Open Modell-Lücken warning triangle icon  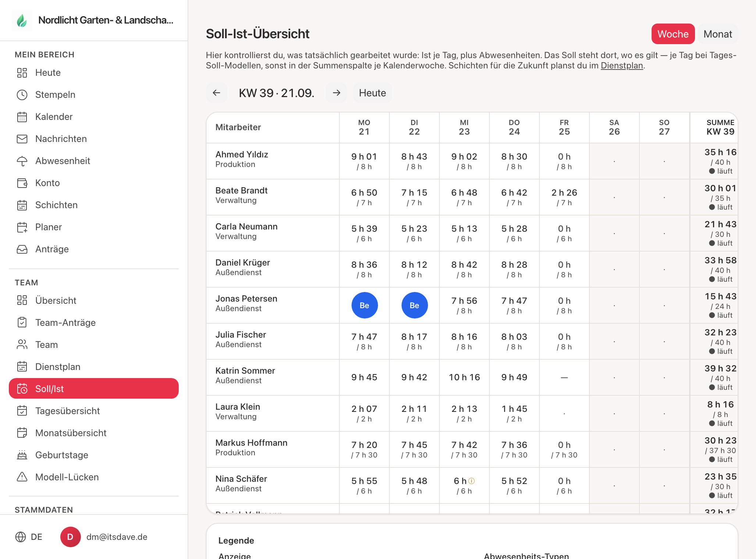click(x=22, y=477)
